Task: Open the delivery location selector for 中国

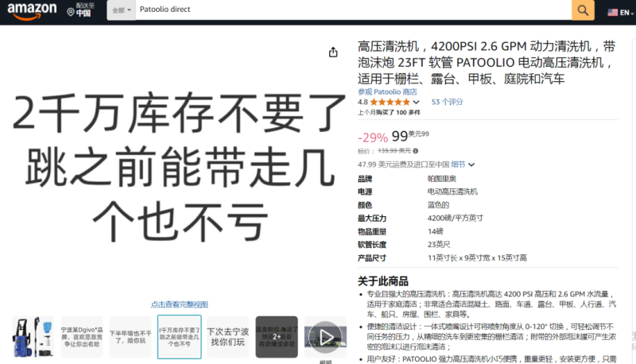Action: 79,10
